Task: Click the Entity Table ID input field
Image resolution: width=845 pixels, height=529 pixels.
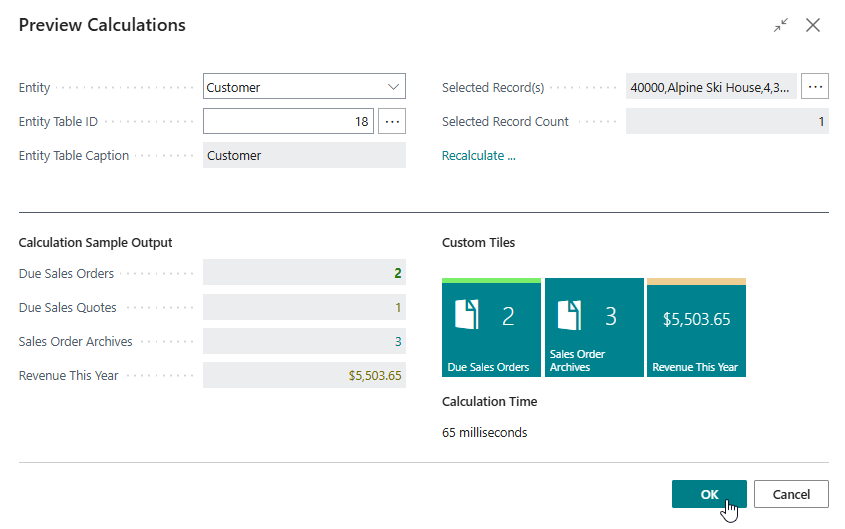Action: pyautogui.click(x=288, y=121)
